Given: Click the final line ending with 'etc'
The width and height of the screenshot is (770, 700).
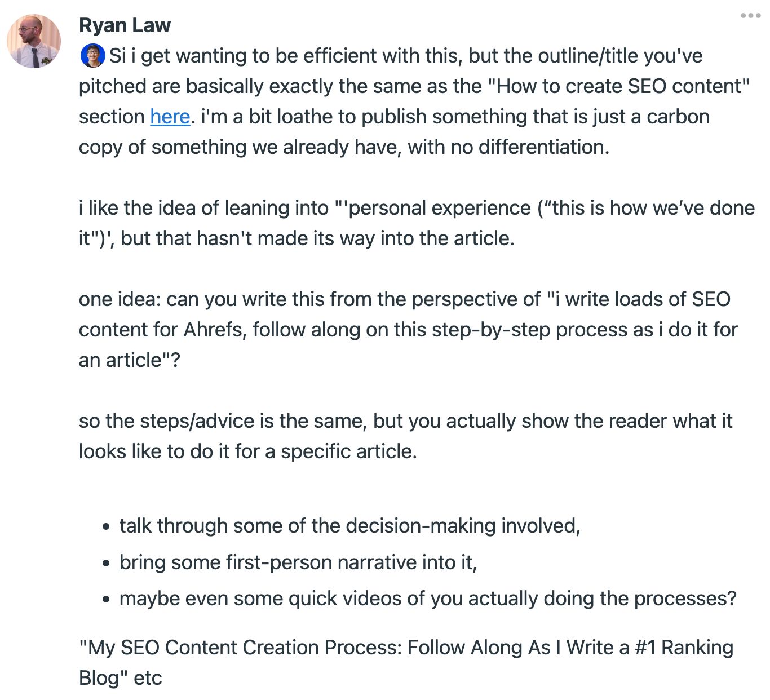Looking at the screenshot, I should [120, 677].
